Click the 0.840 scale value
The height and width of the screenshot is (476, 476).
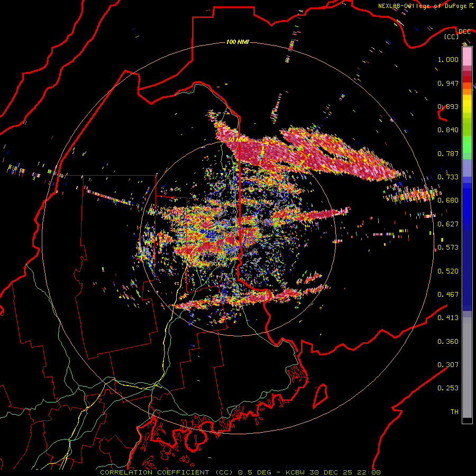click(448, 130)
